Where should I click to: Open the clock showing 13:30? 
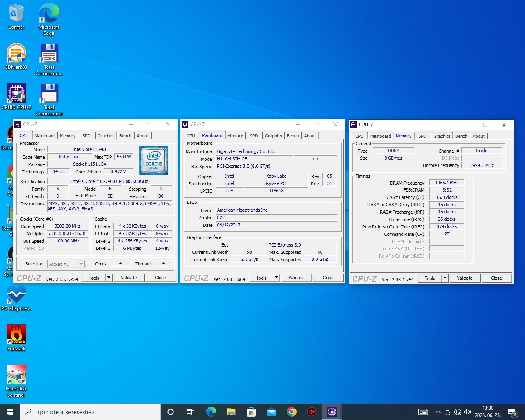pyautogui.click(x=488, y=412)
